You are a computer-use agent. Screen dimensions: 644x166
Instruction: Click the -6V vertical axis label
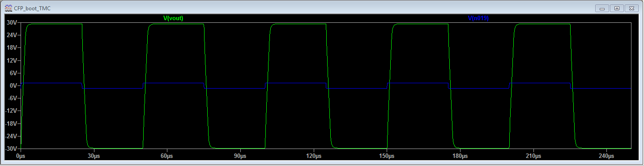[13, 98]
